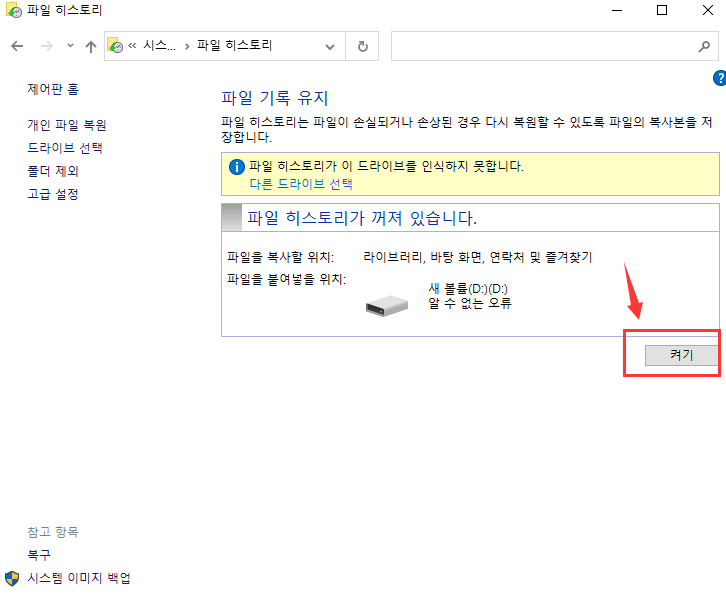Click the shield icon beside 시스템 이미지 백업
The width and height of the screenshot is (726, 602).
pos(12,578)
